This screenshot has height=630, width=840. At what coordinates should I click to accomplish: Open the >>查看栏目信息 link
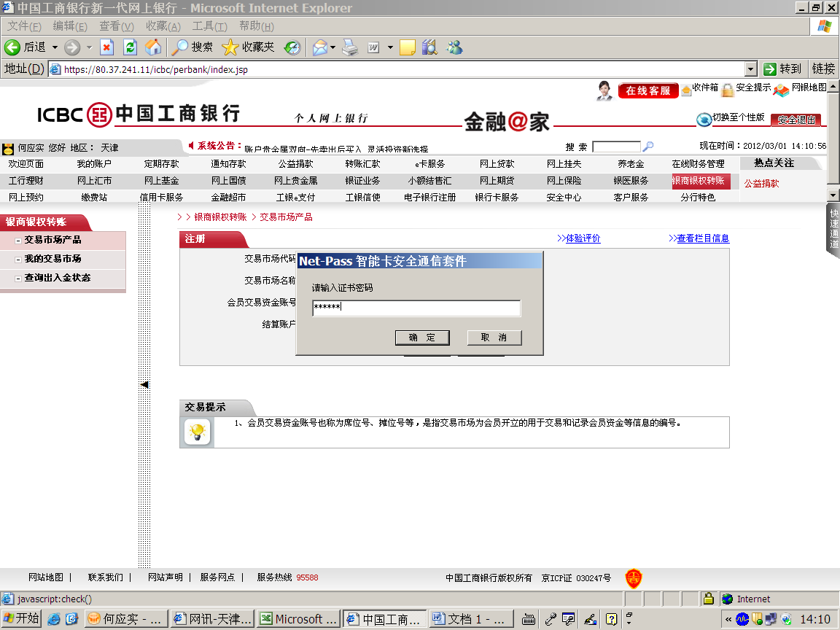tap(699, 238)
